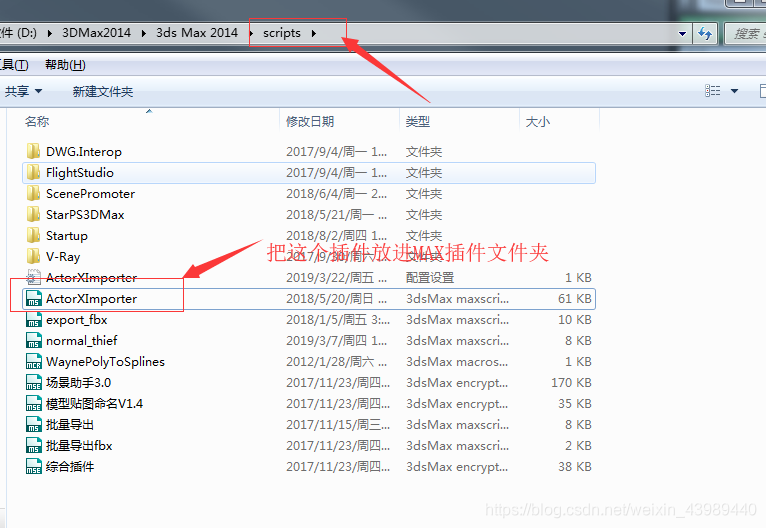
Task: Sort by the 修改日期 date column
Action: coord(310,121)
